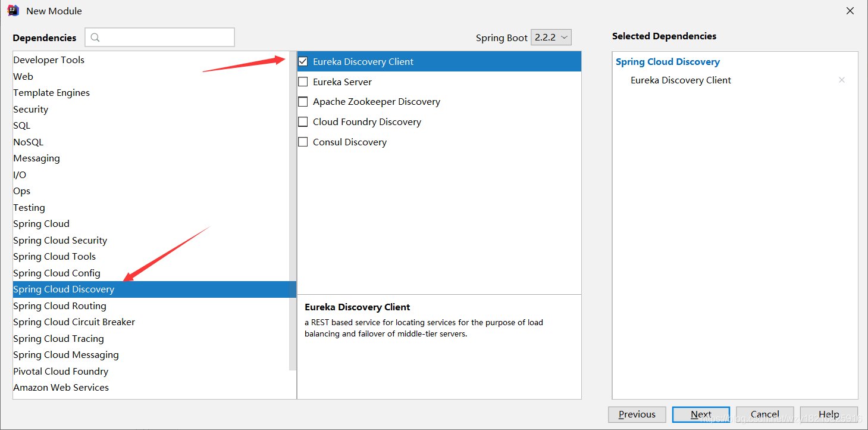868x430 pixels.
Task: Open the Messaging category
Action: coord(151,158)
